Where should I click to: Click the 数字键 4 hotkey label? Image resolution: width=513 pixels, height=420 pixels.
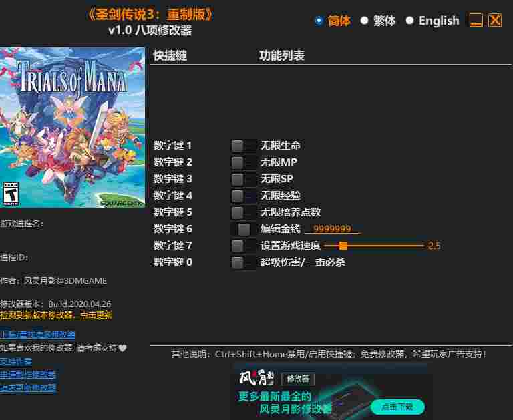[x=173, y=195]
